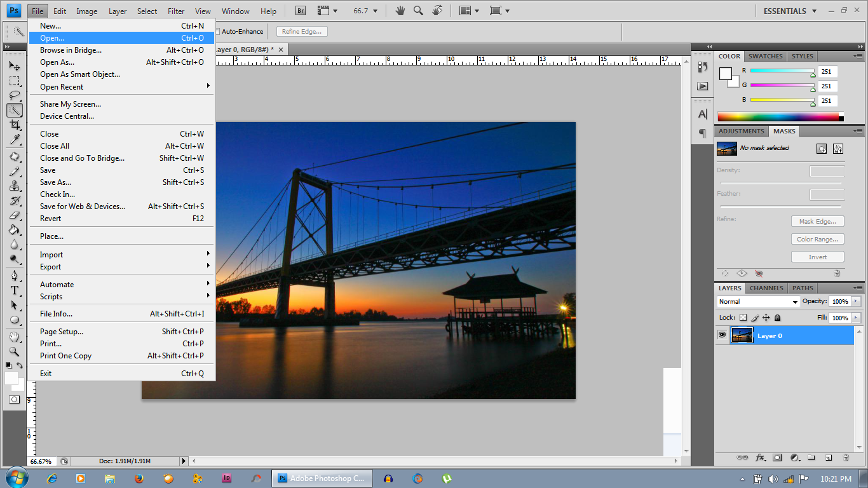Open the blending mode Normal dropdown
This screenshot has width=868, height=488.
[757, 302]
